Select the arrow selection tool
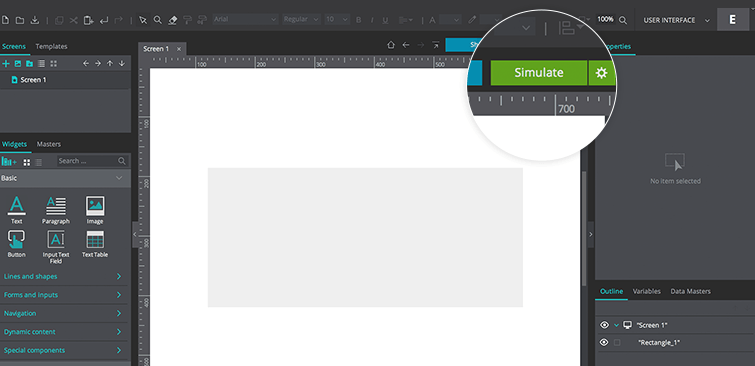Viewport: 755px width, 366px height. (x=143, y=20)
